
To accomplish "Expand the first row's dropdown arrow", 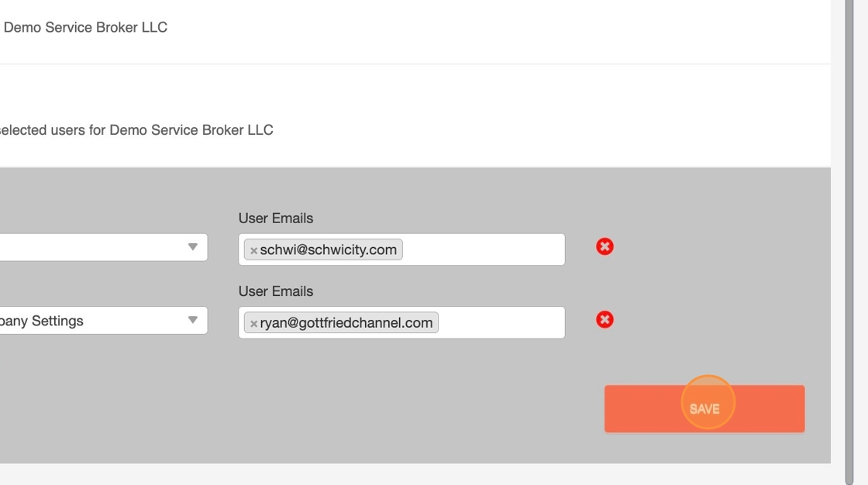I will point(193,247).
